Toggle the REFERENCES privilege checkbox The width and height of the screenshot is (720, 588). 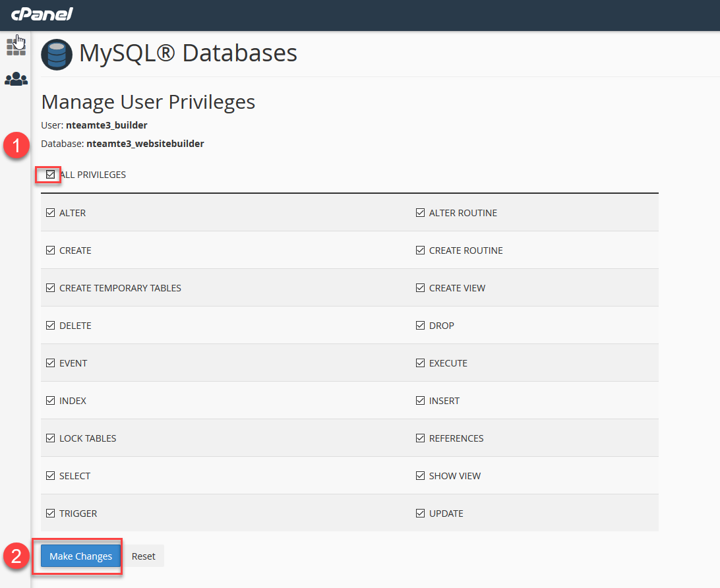[x=420, y=438]
